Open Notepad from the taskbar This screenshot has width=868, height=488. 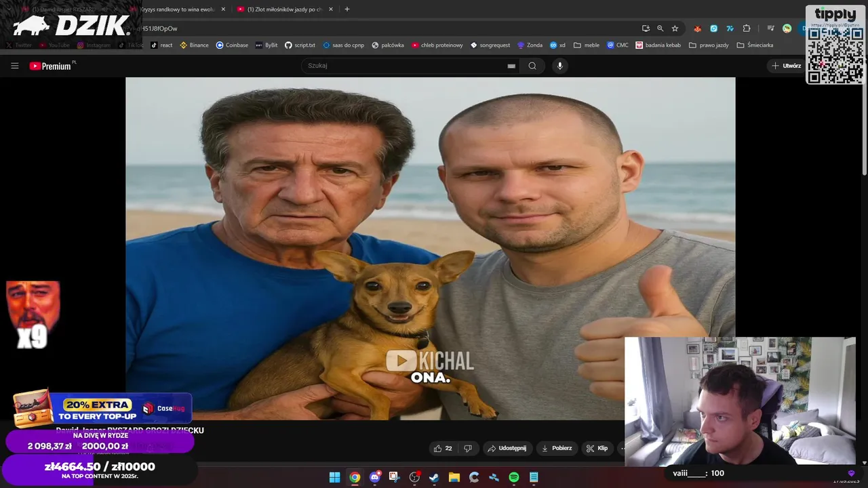tap(534, 477)
